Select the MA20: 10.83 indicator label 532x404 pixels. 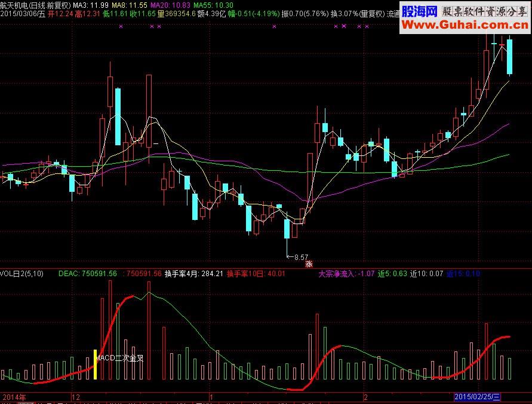(170, 5)
